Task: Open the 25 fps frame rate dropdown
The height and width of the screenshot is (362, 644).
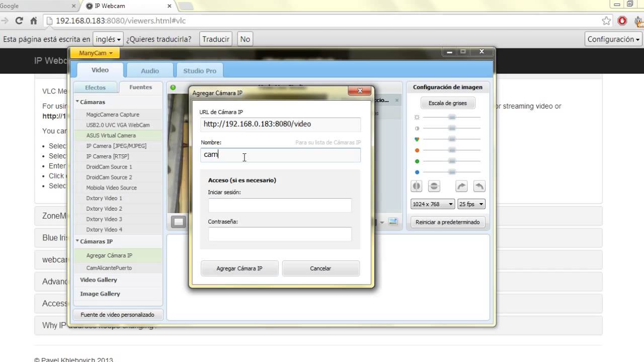Action: coord(471,204)
